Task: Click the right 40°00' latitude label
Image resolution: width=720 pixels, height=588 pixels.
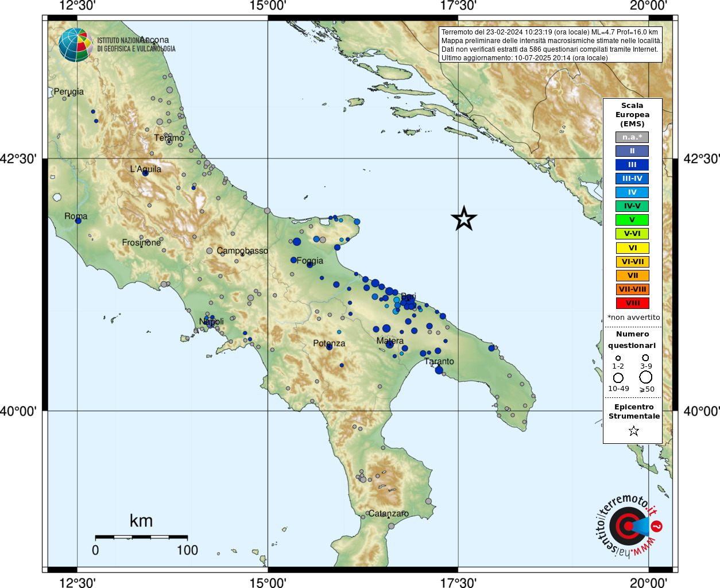Action: 702,411
